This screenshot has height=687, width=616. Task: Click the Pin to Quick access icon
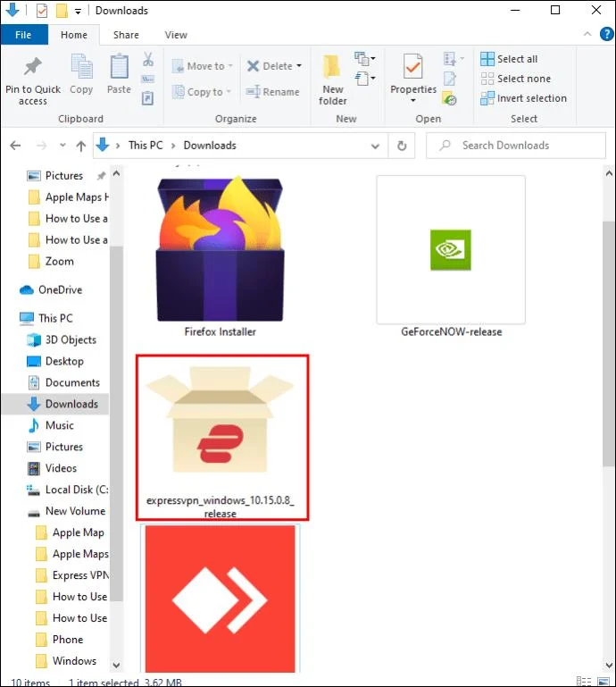click(x=32, y=67)
